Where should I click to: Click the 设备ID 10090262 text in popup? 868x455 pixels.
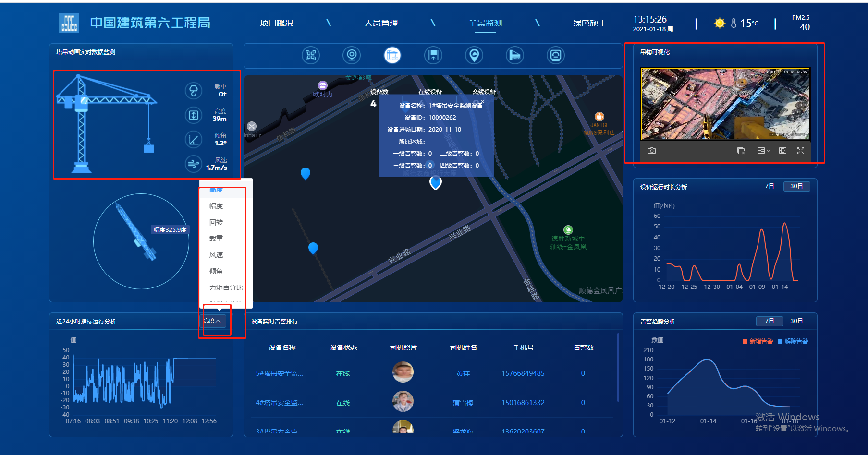point(430,118)
